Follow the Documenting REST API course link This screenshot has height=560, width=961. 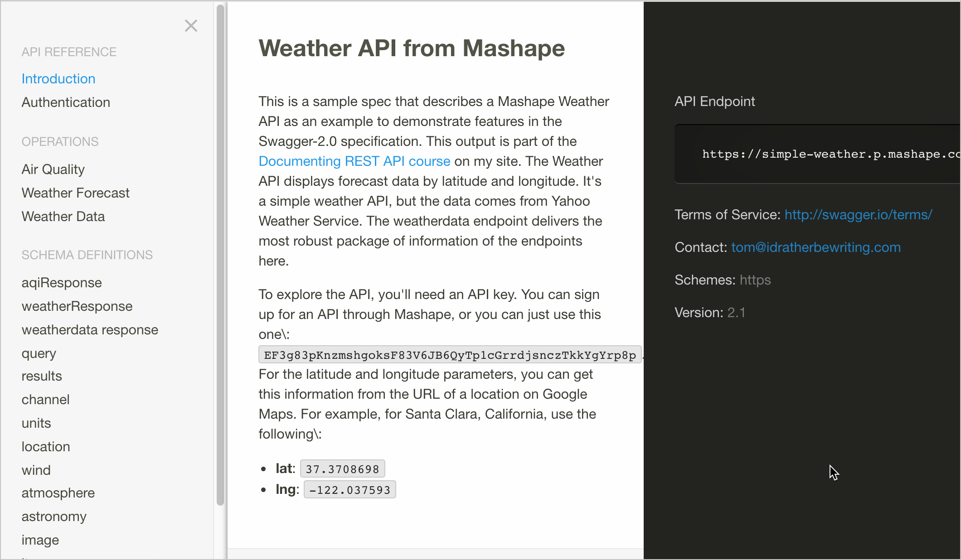tap(354, 161)
